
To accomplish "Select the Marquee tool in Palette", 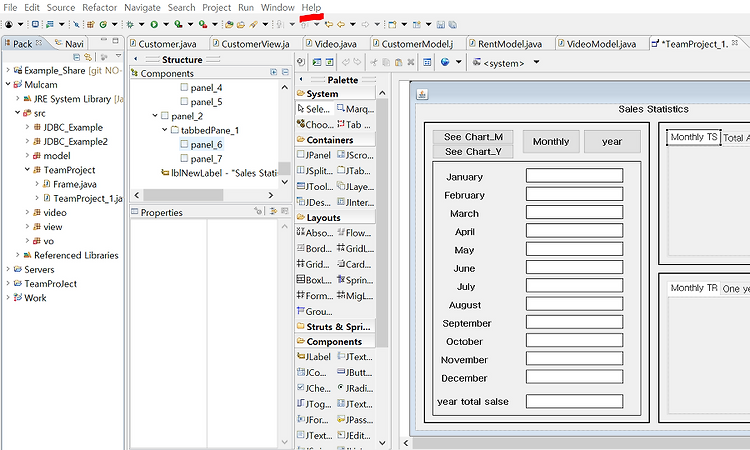I will [x=355, y=109].
